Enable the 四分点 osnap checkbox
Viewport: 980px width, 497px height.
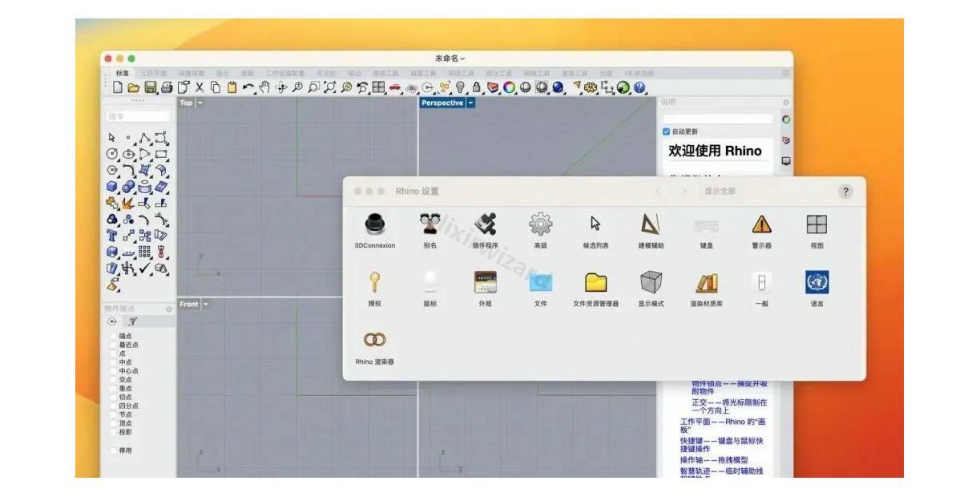click(x=114, y=406)
